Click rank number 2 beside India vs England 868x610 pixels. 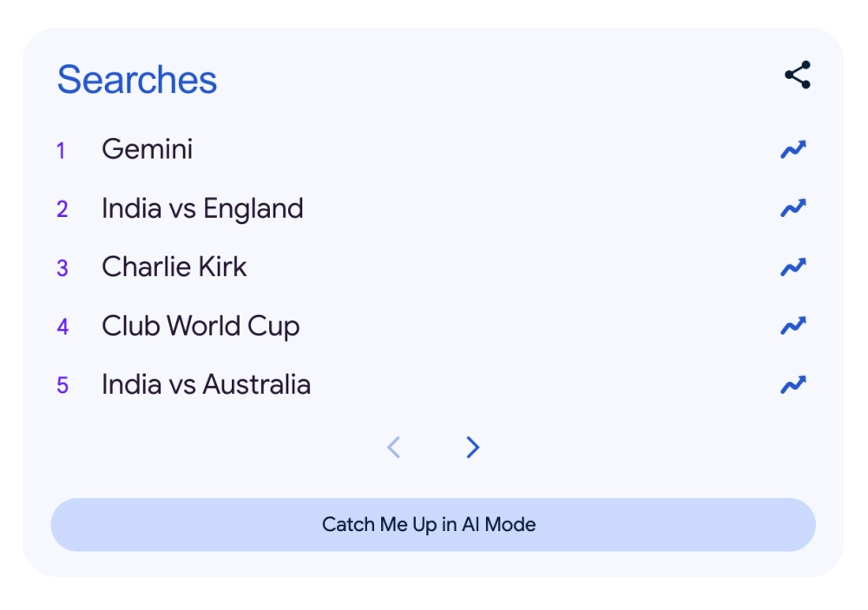62,209
